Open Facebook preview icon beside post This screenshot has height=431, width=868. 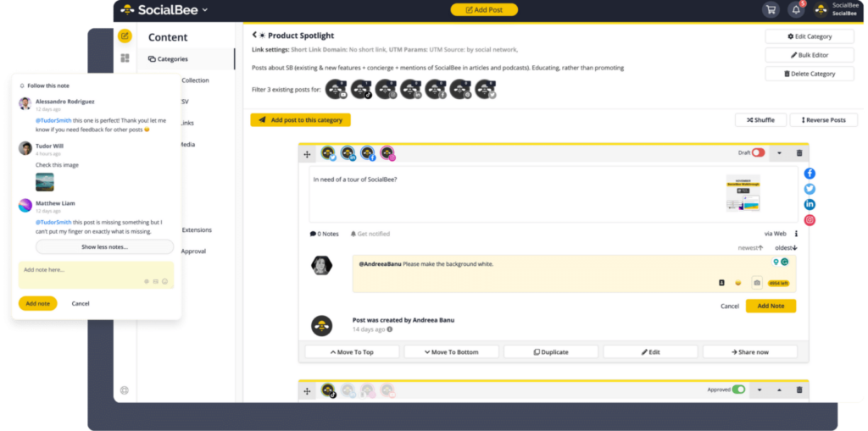[810, 174]
